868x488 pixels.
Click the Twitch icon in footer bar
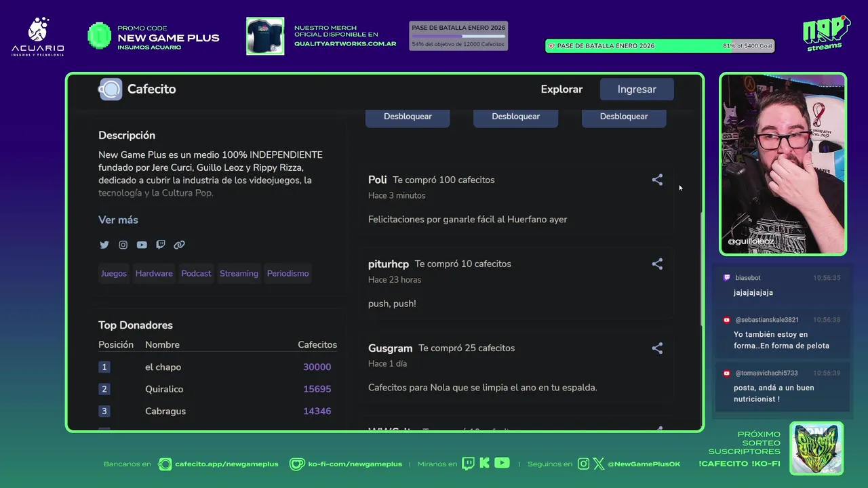[x=468, y=464]
